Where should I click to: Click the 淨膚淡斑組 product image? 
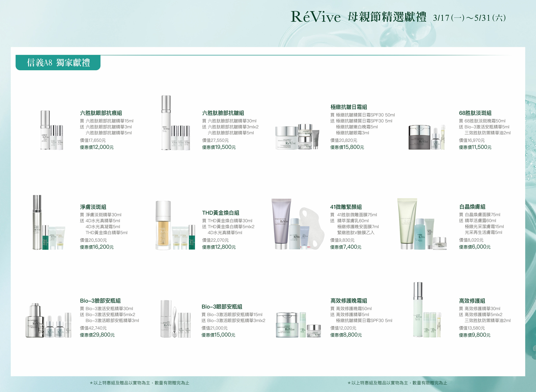49,222
